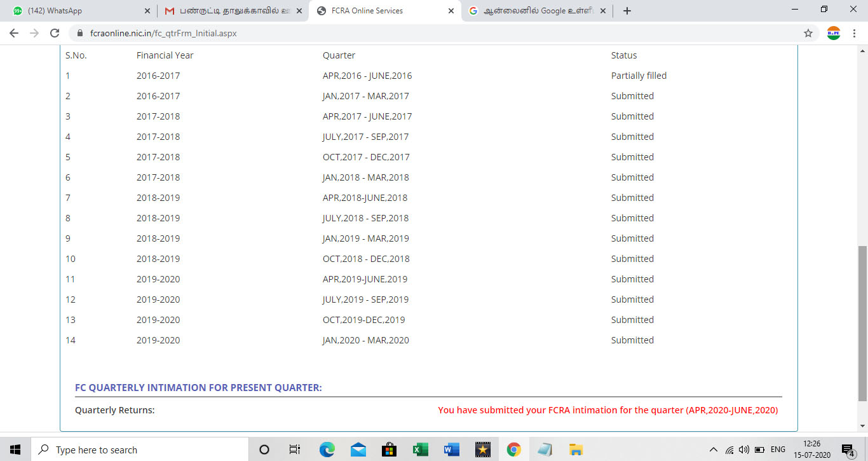Open the Mail app in the taskbar

[358, 450]
